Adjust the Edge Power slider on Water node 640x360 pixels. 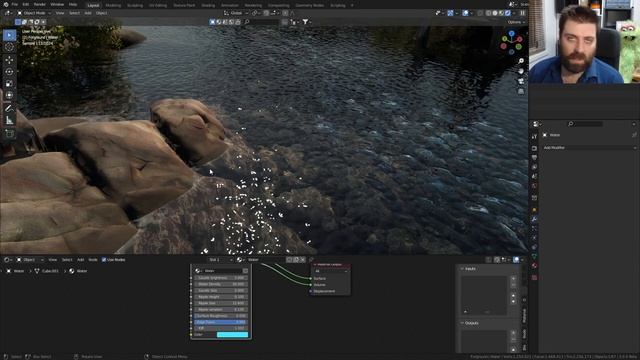coord(221,322)
